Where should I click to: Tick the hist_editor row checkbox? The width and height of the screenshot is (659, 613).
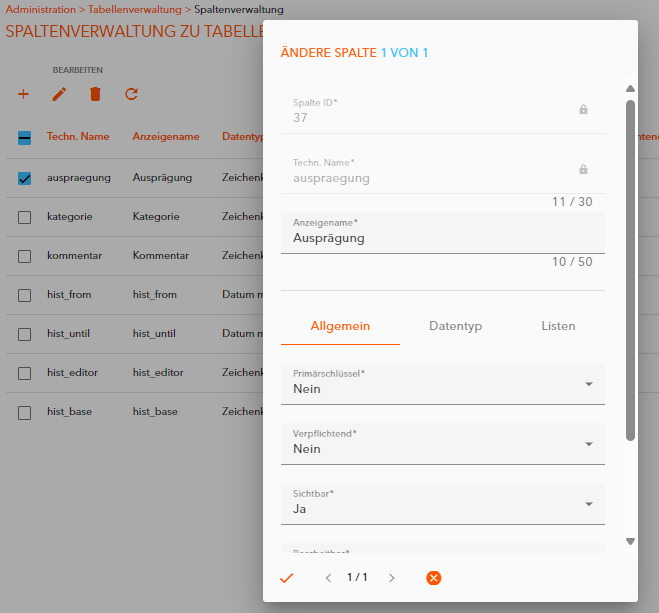[25, 373]
